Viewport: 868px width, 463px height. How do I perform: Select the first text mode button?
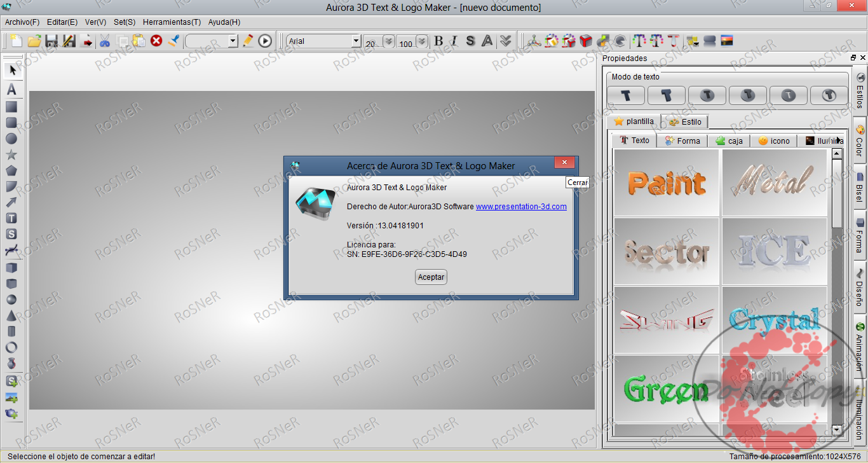click(627, 95)
